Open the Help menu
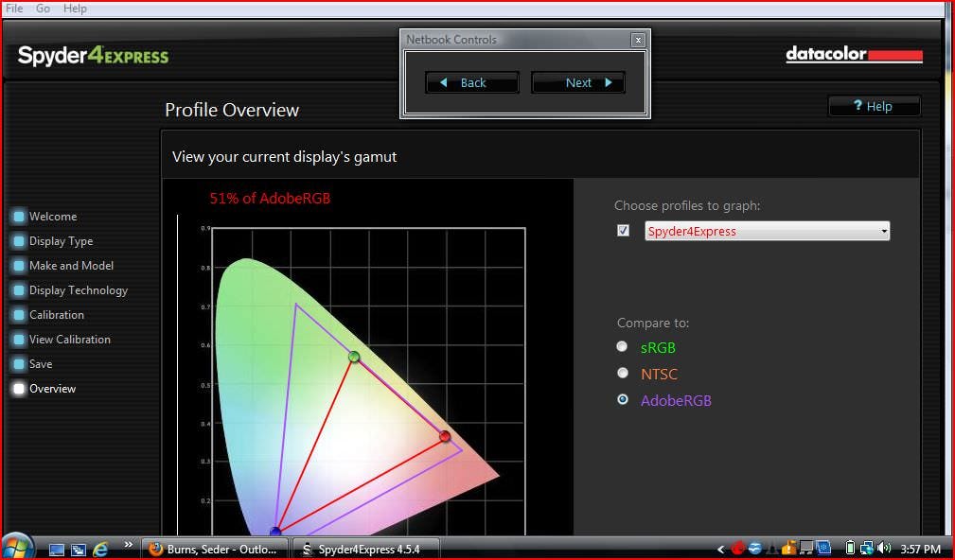 pyautogui.click(x=75, y=9)
